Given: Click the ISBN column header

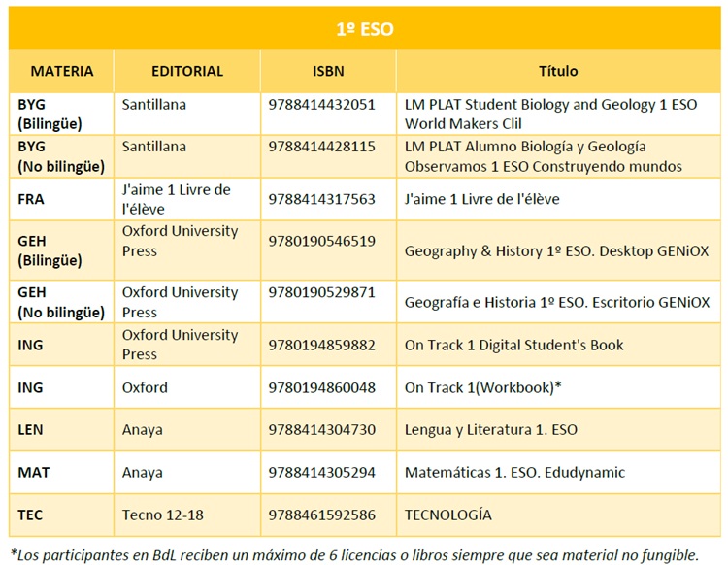Looking at the screenshot, I should click(328, 71).
